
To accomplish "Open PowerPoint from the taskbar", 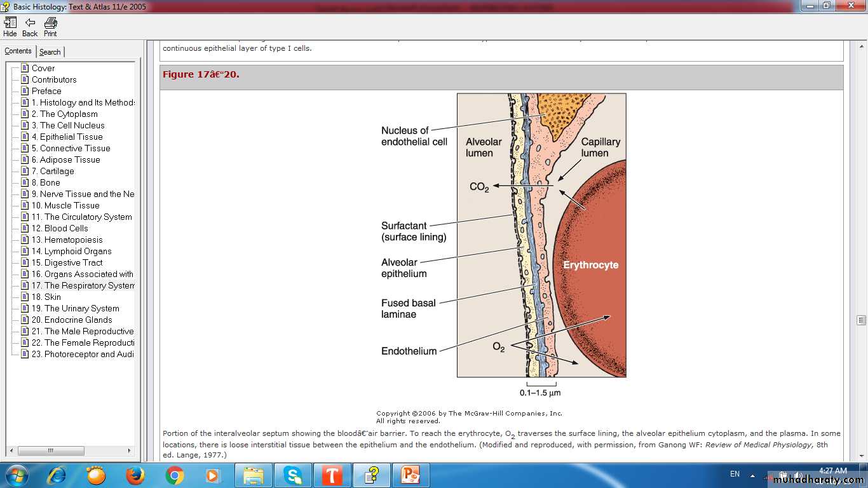I will coord(410,475).
